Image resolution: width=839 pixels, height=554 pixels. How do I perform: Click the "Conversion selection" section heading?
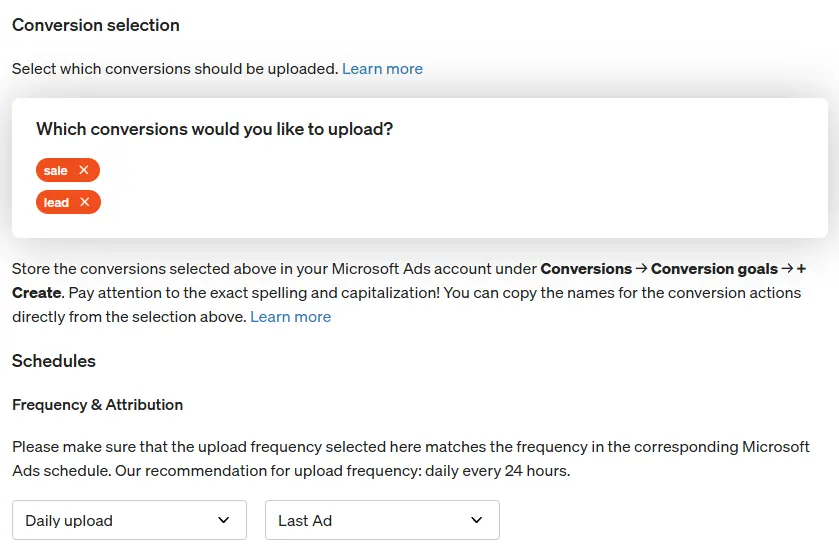coord(96,25)
